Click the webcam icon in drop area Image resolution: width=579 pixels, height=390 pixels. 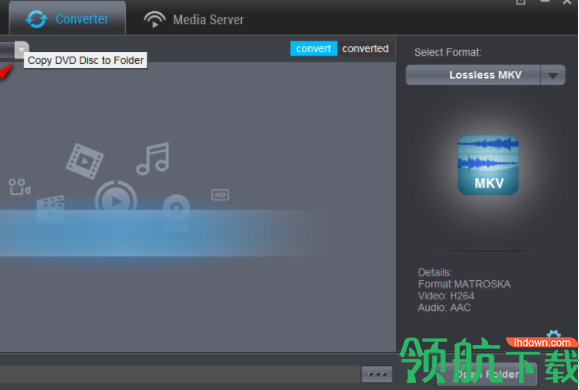click(177, 212)
